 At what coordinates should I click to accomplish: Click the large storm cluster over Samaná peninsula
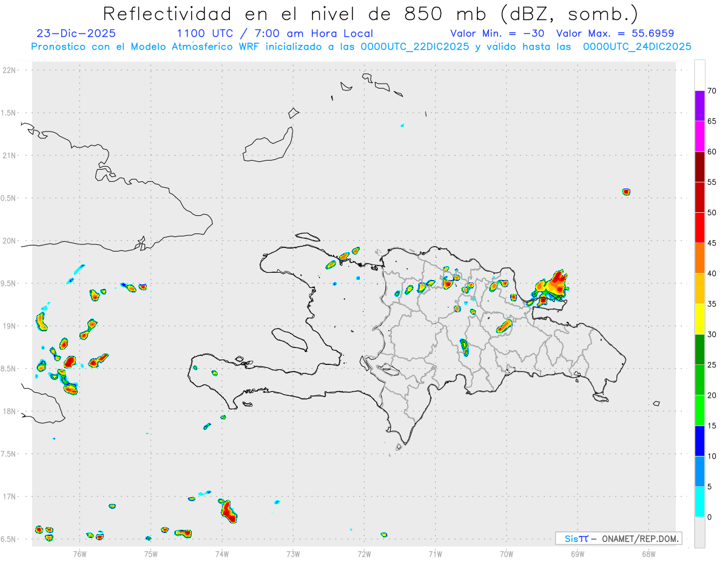point(550,286)
